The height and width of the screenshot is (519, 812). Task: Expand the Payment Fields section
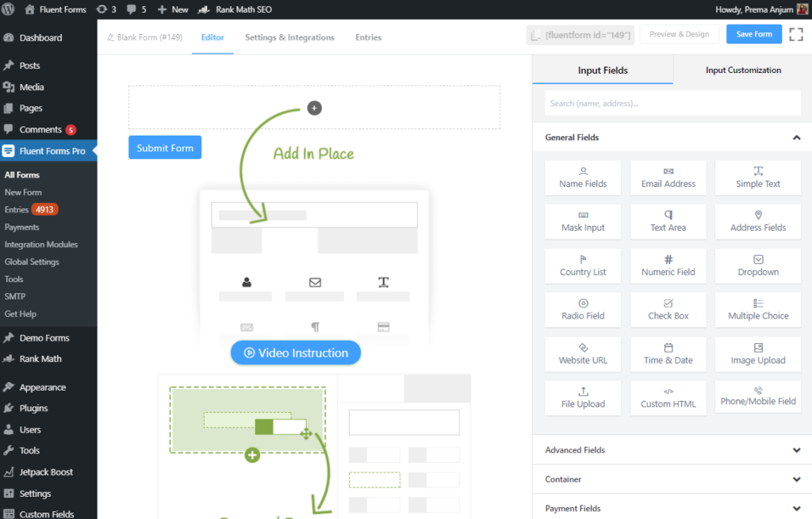pyautogui.click(x=796, y=509)
